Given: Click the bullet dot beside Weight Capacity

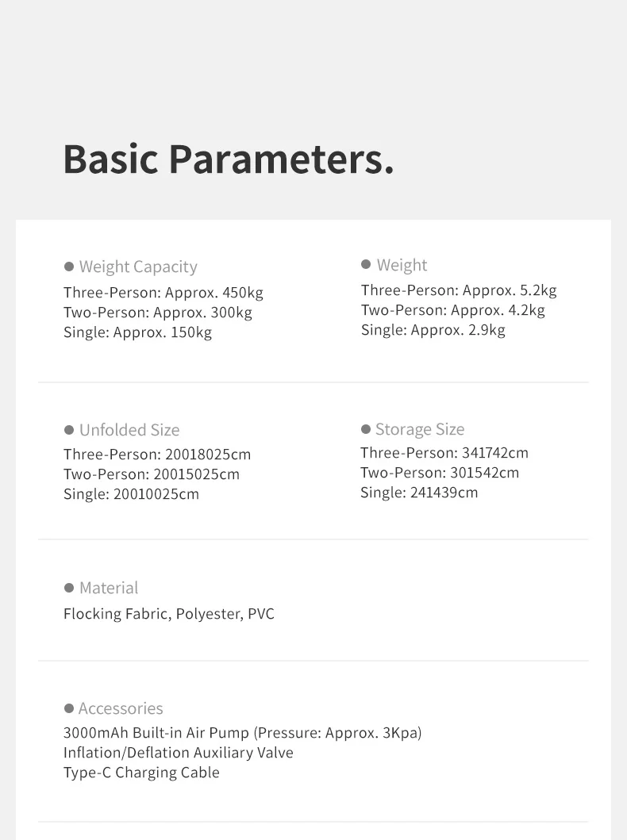Looking at the screenshot, I should click(x=69, y=267).
